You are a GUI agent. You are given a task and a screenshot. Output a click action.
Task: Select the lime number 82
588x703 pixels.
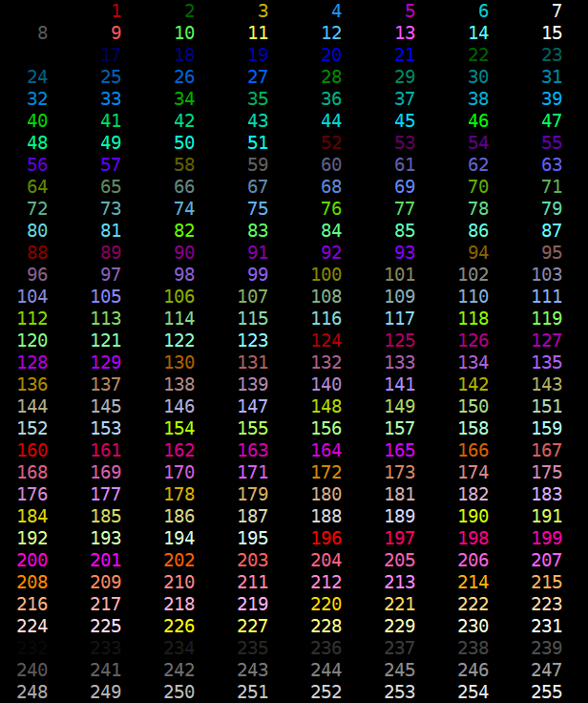(x=184, y=230)
